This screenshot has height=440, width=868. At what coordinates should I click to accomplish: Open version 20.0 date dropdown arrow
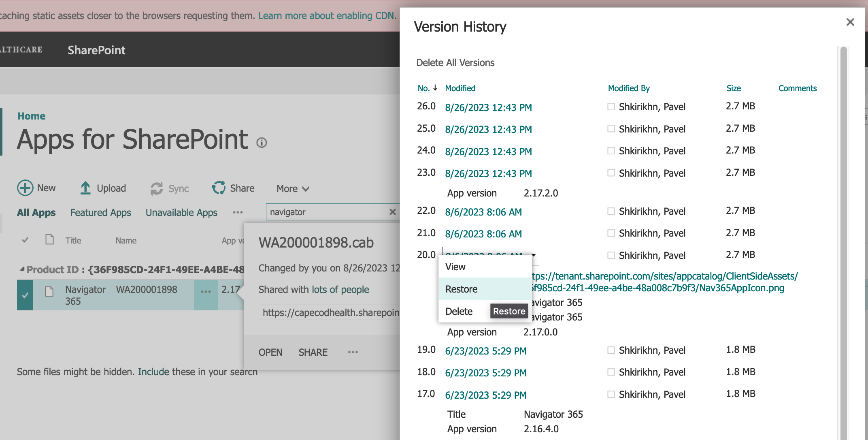[x=534, y=255]
